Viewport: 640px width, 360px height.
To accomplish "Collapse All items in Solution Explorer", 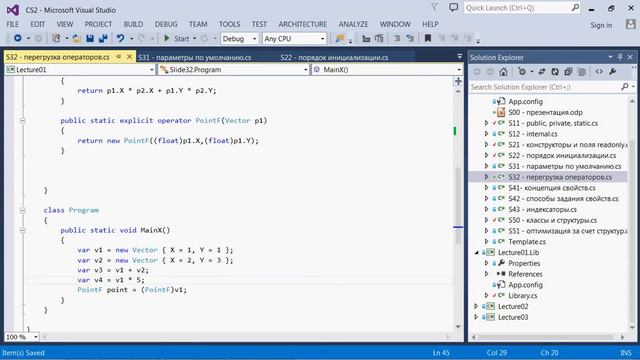I will [x=568, y=72].
